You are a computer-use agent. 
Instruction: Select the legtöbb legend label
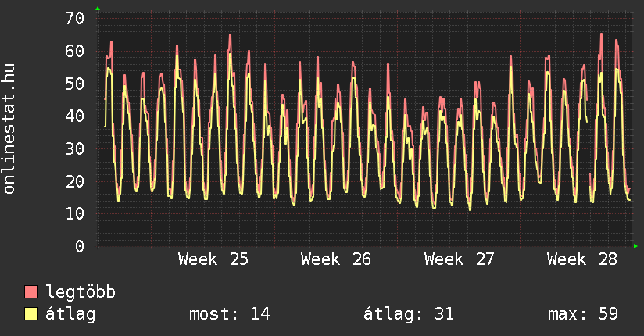(x=80, y=291)
